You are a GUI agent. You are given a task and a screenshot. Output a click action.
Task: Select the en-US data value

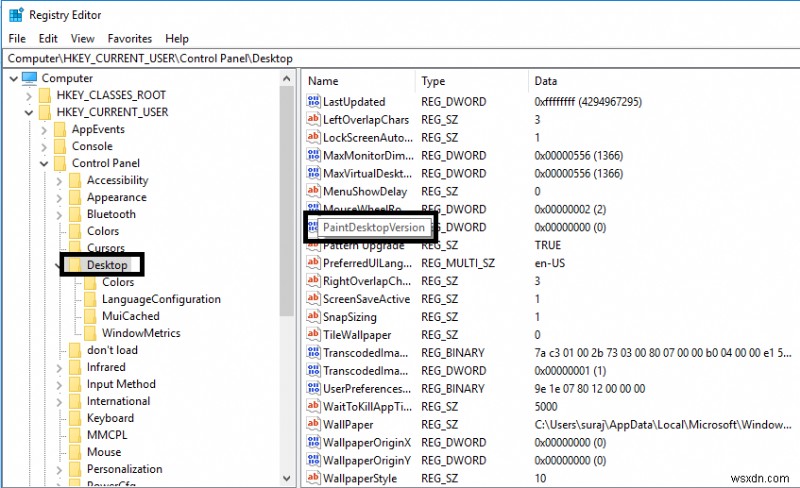549,263
